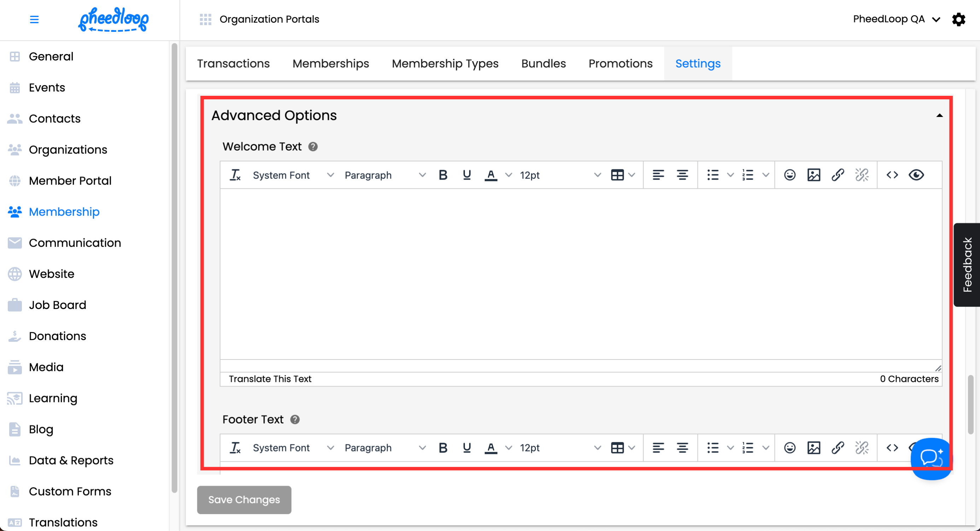Insert emoji in Welcome Text editor
This screenshot has width=980, height=531.
tap(789, 175)
